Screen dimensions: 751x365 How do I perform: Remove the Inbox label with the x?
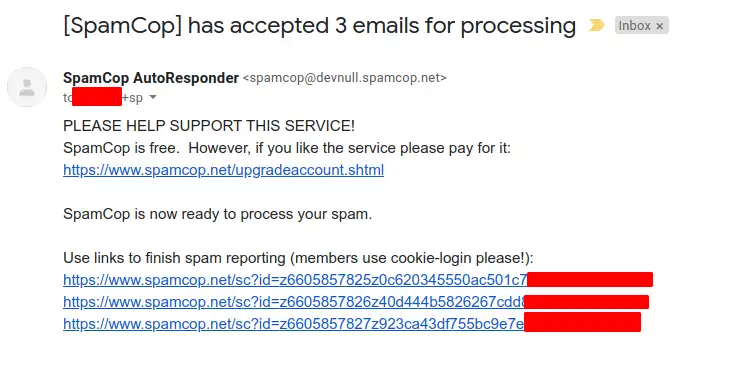[x=660, y=26]
